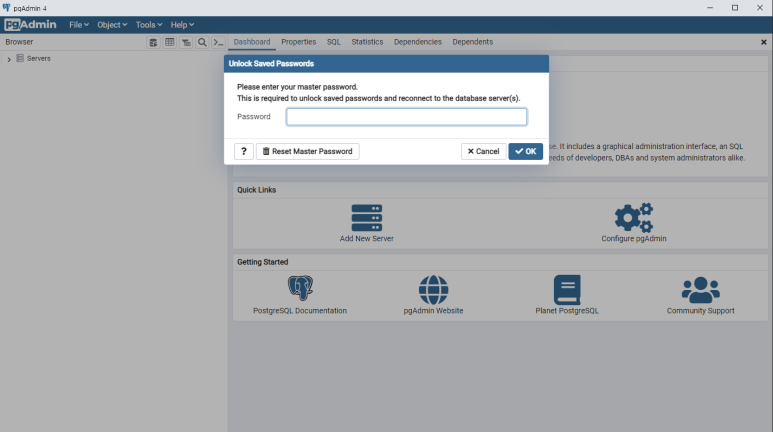Click the Add New Server icon
This screenshot has height=432, width=773.
[366, 218]
